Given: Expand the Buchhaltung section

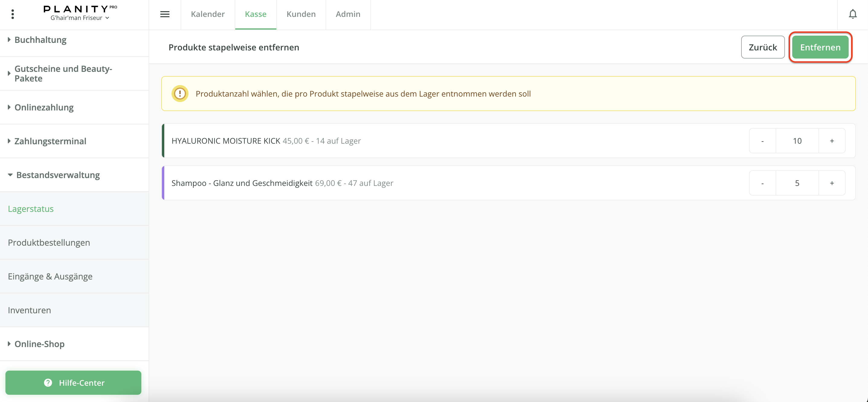Looking at the screenshot, I should (40, 40).
